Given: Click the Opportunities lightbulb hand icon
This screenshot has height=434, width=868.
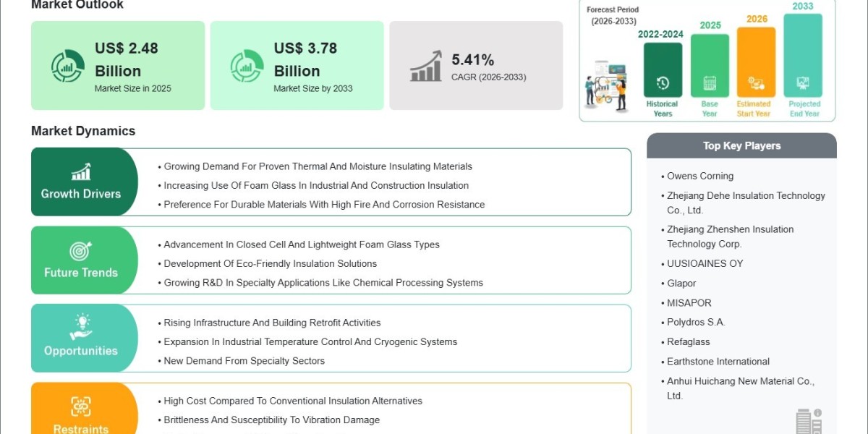Looking at the screenshot, I should pos(81,328).
